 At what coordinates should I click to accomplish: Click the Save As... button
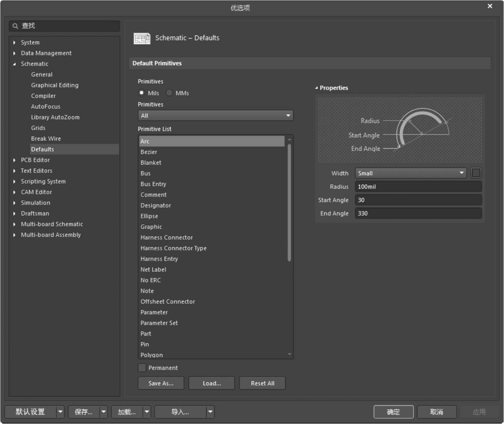click(x=161, y=383)
